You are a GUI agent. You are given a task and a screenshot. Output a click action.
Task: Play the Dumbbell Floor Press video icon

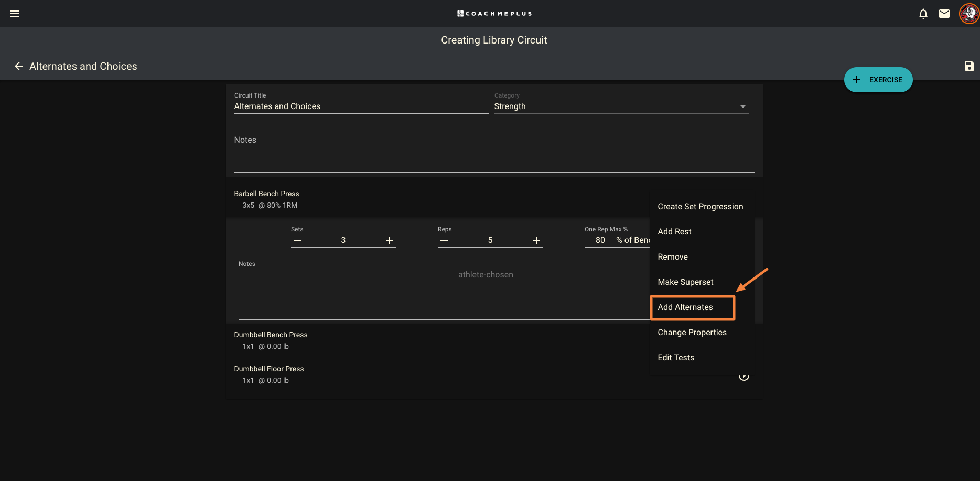(744, 376)
